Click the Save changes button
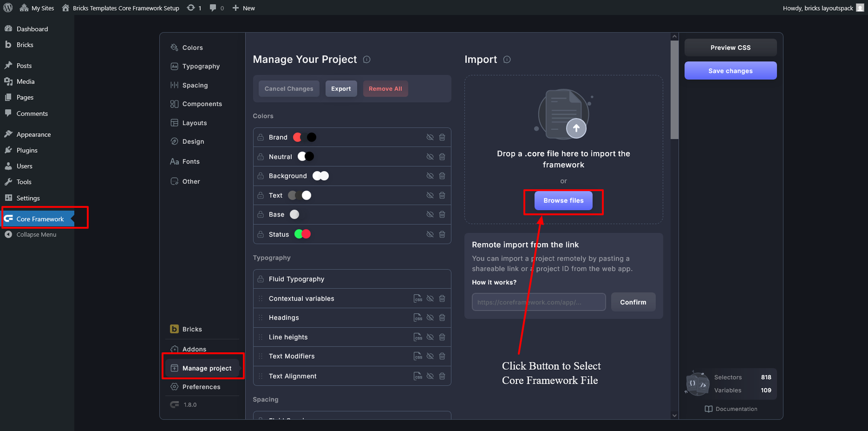This screenshot has width=868, height=431. pos(730,71)
